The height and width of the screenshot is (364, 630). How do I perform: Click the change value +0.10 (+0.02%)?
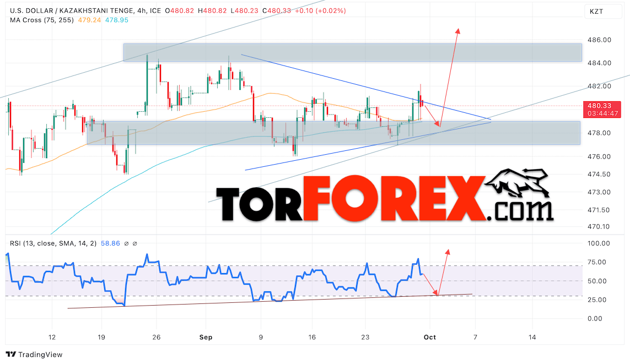[x=320, y=11]
